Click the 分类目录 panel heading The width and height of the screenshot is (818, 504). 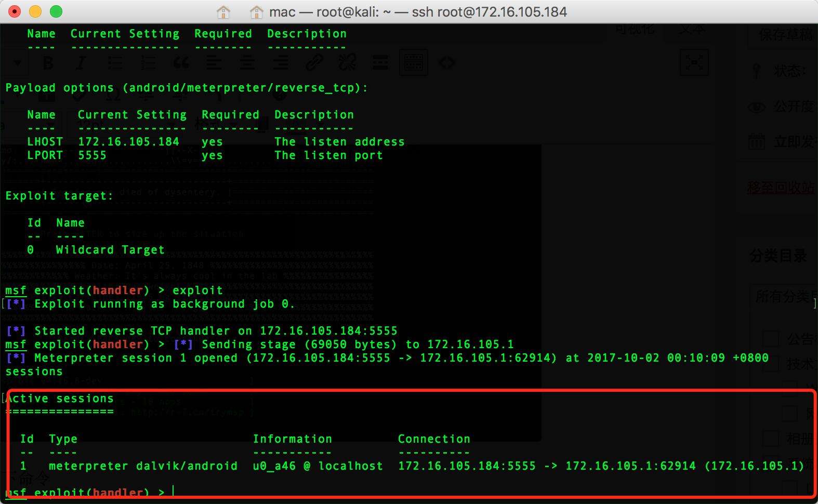[778, 255]
